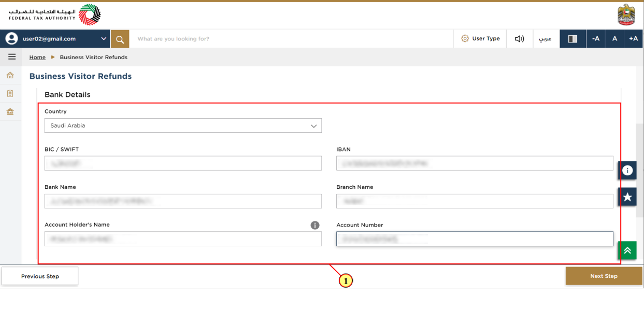Viewport: 644px width, 336px height.
Task: Click the audio speaker icon
Action: (519, 39)
